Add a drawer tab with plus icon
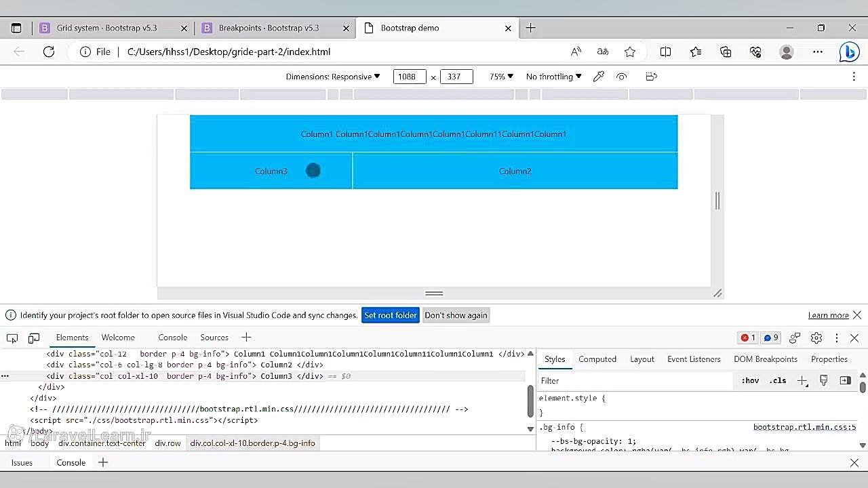Viewport: 868px width, 488px height. (103, 462)
